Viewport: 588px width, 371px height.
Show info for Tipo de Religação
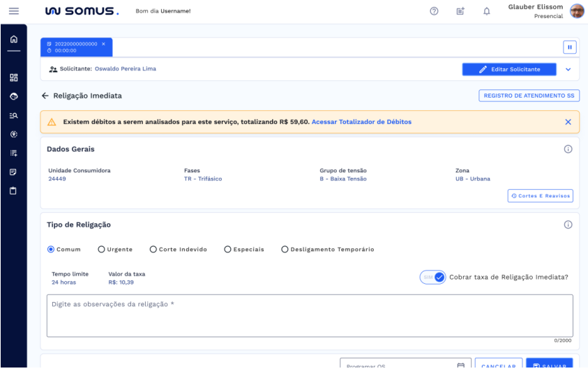point(568,225)
